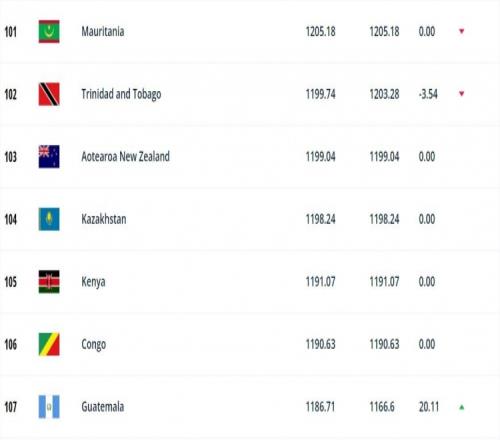
Task: Click the Mauritania flag icon
Action: pyautogui.click(x=49, y=31)
